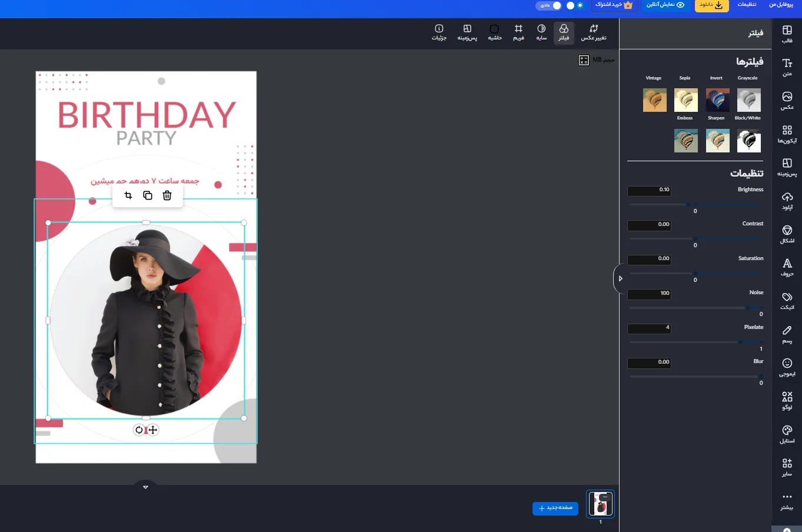The width and height of the screenshot is (802, 532).
Task: Open the سایر other items panel
Action: (787, 467)
